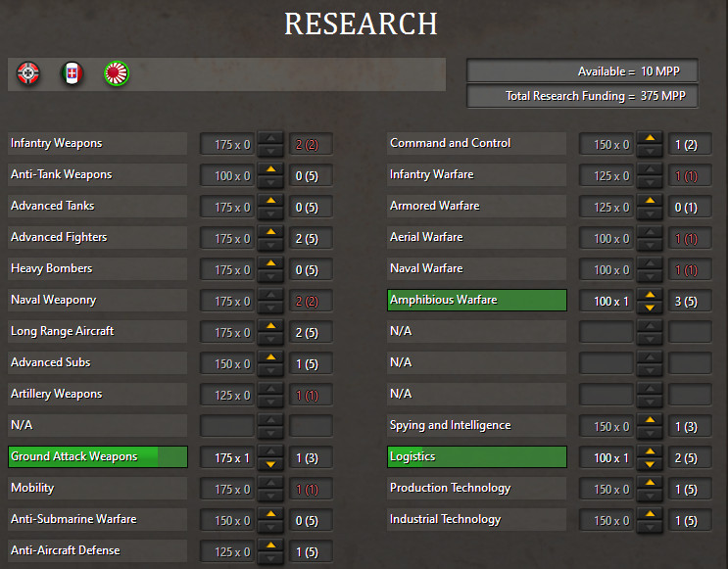Select the Italian flag icon
The height and width of the screenshot is (569, 728).
[x=72, y=73]
